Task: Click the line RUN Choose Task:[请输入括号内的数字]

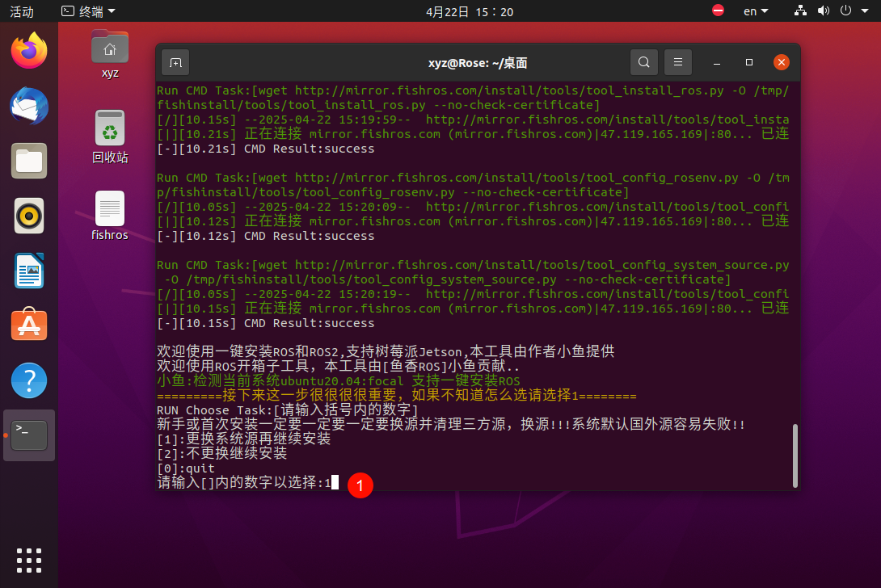Action: tap(288, 410)
